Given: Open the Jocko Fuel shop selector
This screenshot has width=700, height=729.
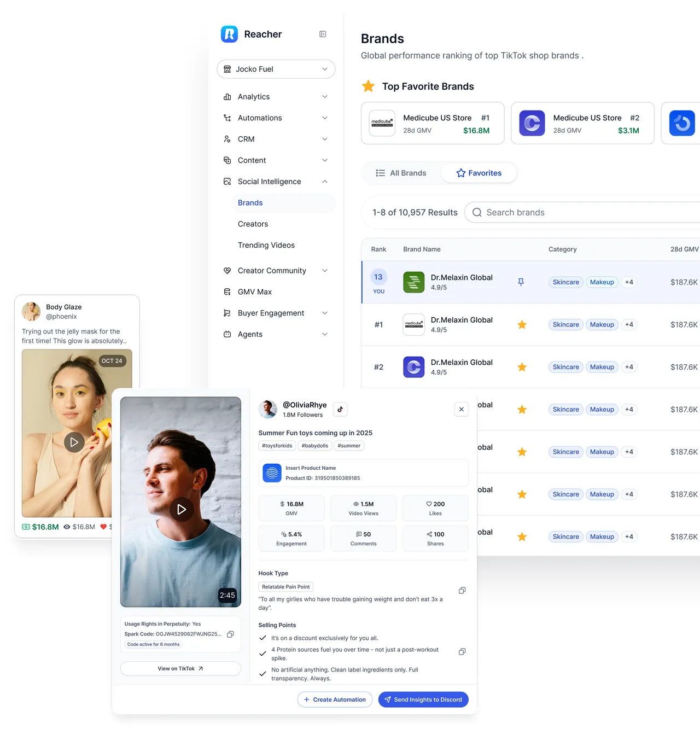Looking at the screenshot, I should (x=276, y=69).
